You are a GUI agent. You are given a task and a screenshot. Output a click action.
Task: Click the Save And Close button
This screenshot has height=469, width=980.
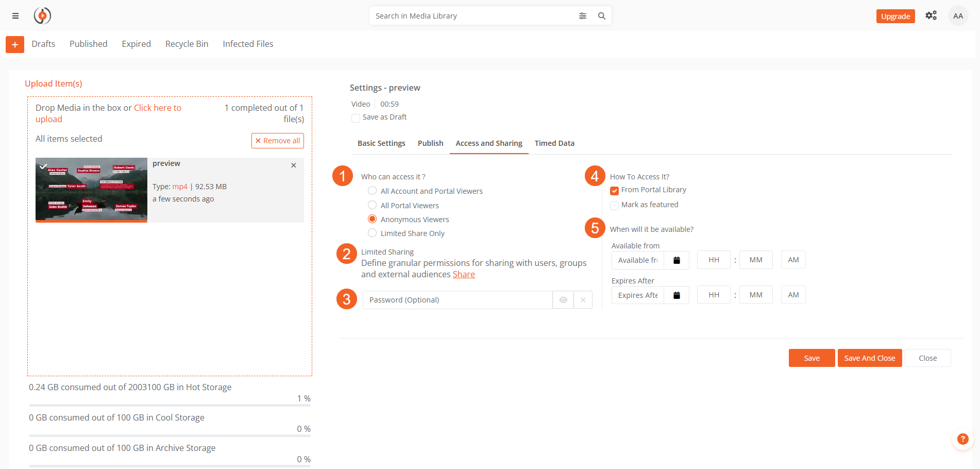[x=869, y=358]
